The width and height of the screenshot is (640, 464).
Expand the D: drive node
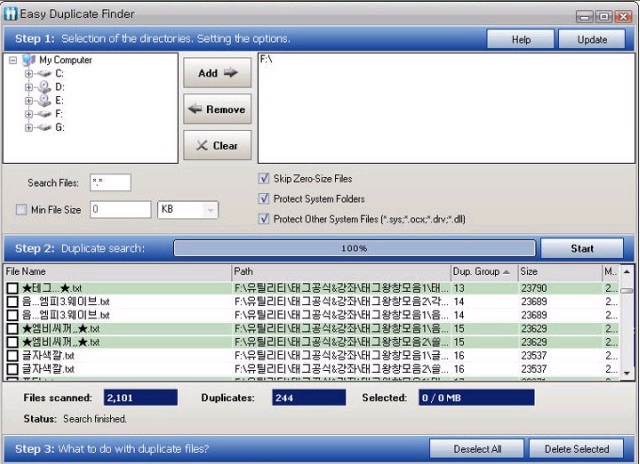tap(29, 87)
